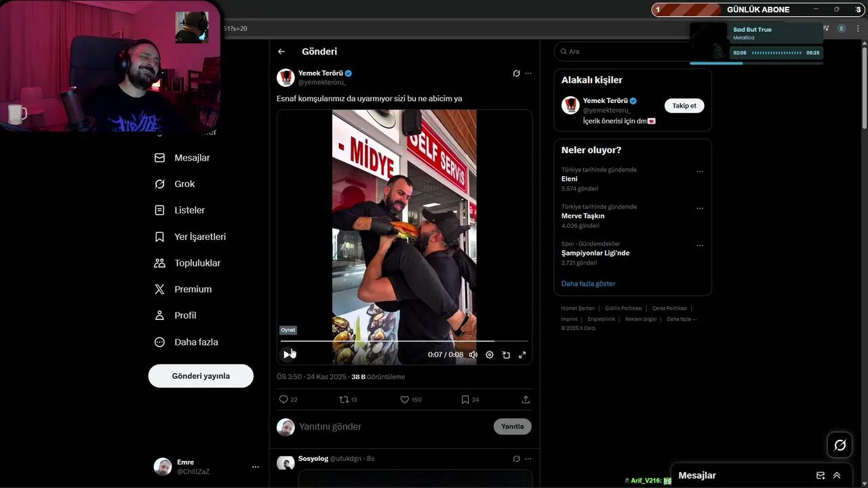
Task: Mute the video with the speaker icon
Action: [x=473, y=354]
